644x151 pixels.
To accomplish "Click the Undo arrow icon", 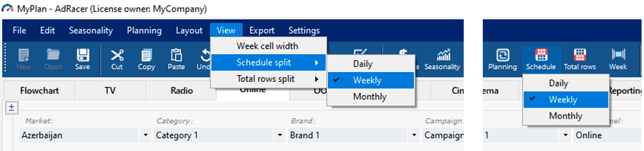I will [x=203, y=59].
